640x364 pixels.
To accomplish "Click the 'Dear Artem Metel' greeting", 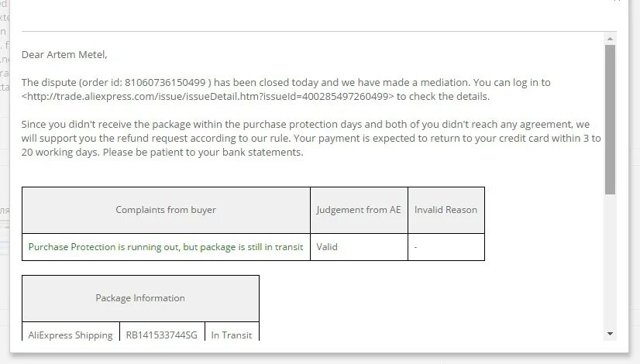I will pyautogui.click(x=64, y=55).
